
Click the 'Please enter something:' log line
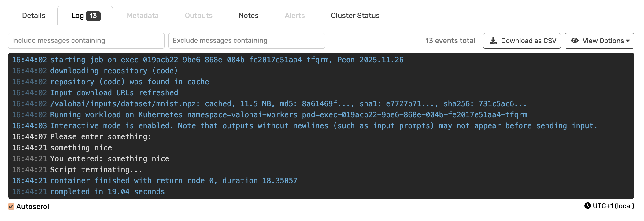(101, 137)
